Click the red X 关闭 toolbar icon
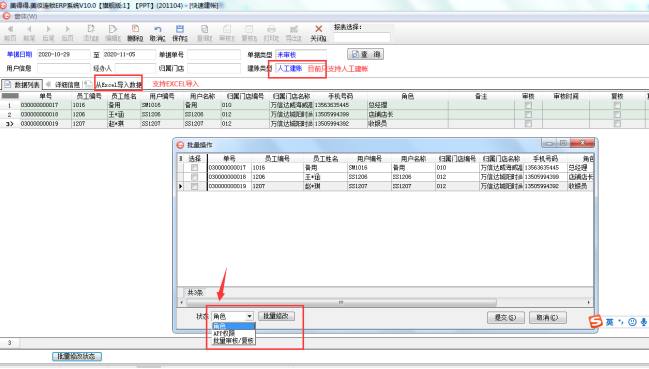Screen dimensions: 649x369 [x=318, y=33]
